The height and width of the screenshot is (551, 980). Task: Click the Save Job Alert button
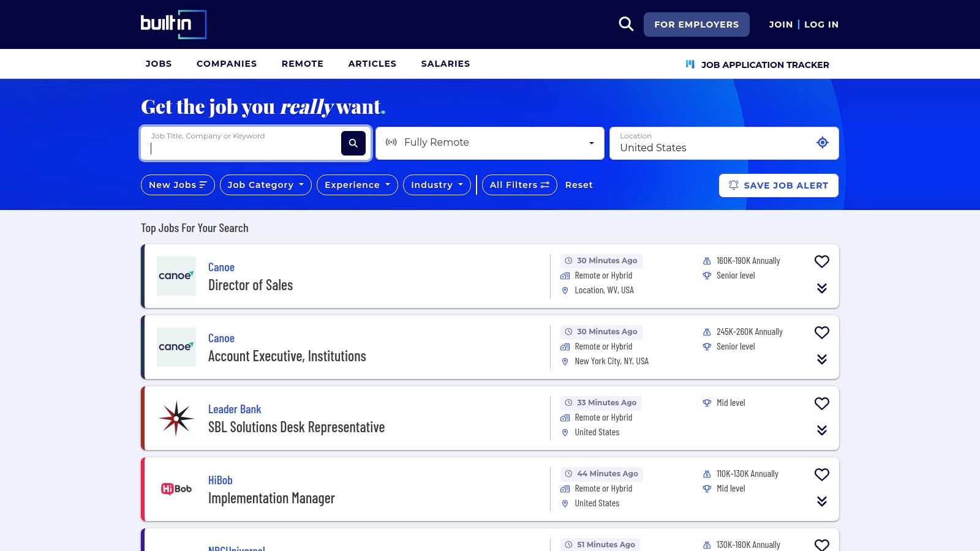(x=778, y=186)
